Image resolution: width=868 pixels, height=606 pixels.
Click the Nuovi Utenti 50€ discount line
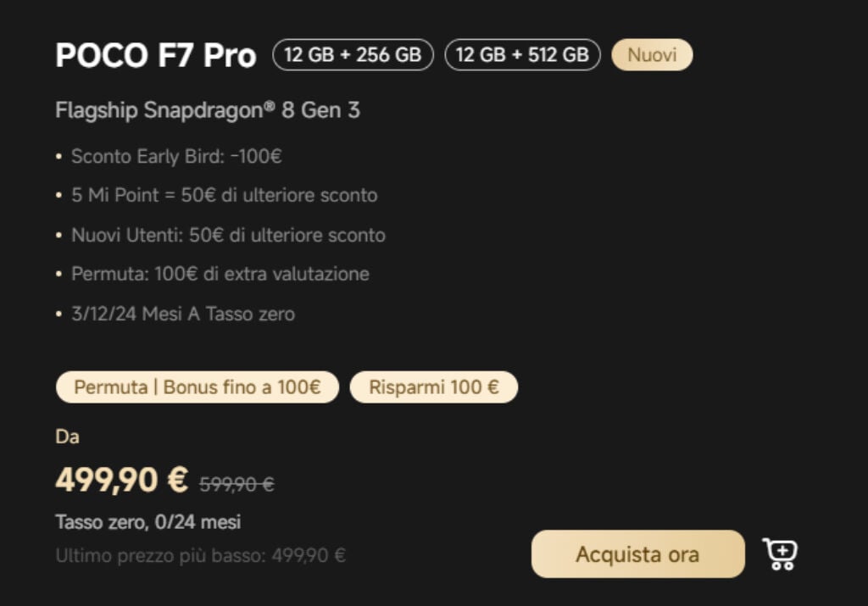click(228, 236)
